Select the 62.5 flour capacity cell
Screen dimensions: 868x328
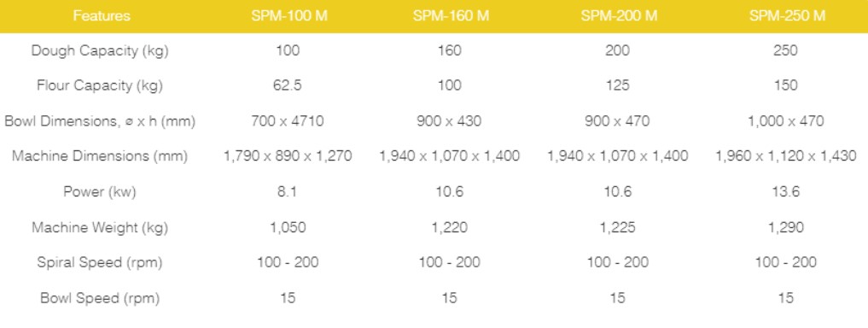[x=288, y=86]
